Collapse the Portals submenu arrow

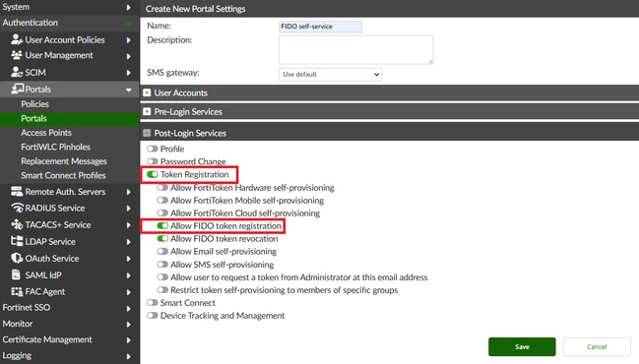point(129,90)
